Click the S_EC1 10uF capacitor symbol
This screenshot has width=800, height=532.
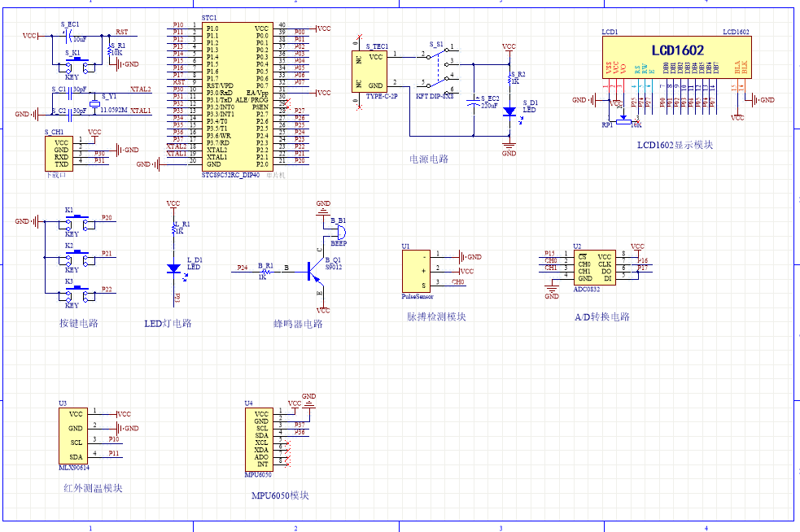[x=68, y=36]
